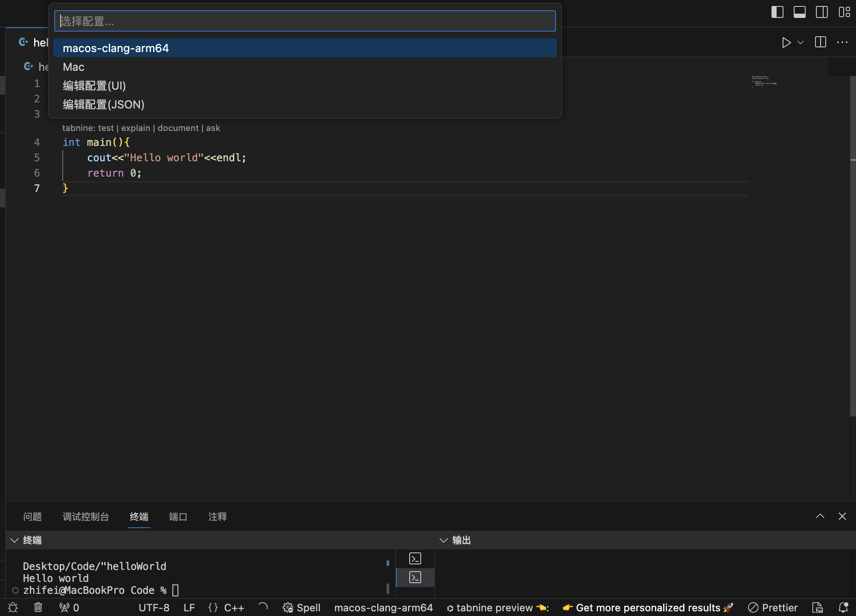Click the "Hello world" string literal
Viewport: 856px width, 616px height.
pyautogui.click(x=164, y=157)
